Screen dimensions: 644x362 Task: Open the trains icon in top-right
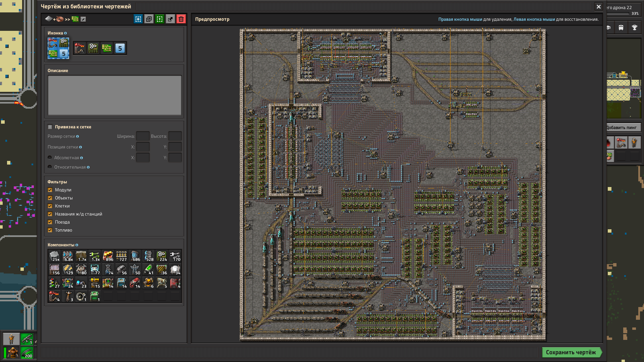[621, 27]
